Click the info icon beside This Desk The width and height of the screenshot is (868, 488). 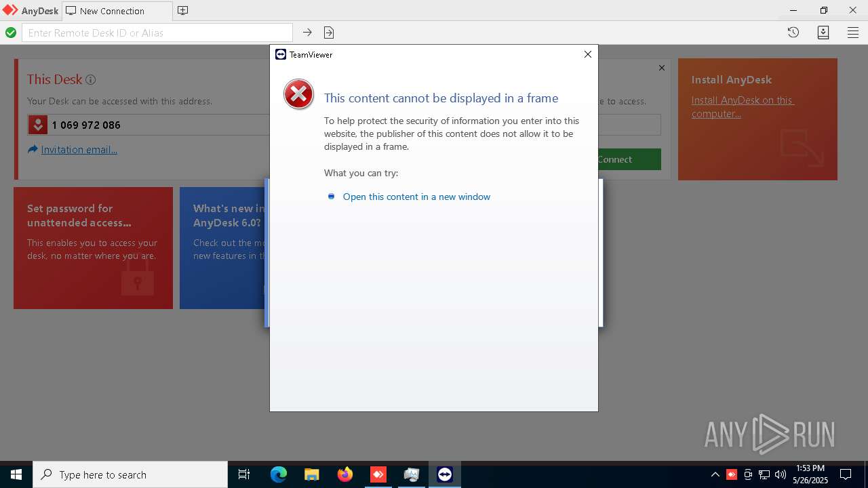90,79
